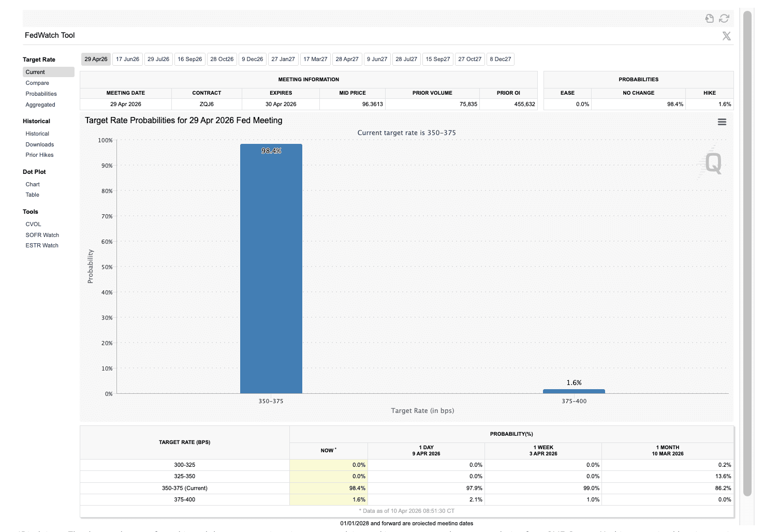
Task: Open the CVOL tool
Action: [33, 224]
